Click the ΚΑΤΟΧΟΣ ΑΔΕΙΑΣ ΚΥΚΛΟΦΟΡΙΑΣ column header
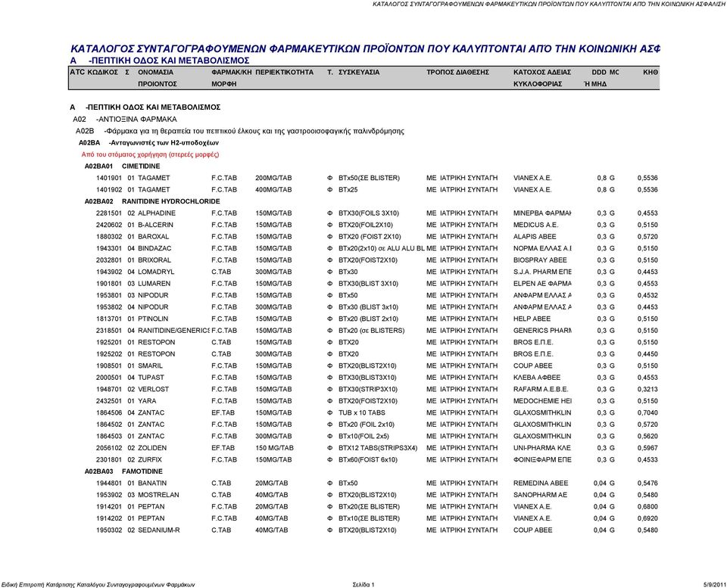Image resolution: width=727 pixels, height=588 pixels. click(x=542, y=78)
